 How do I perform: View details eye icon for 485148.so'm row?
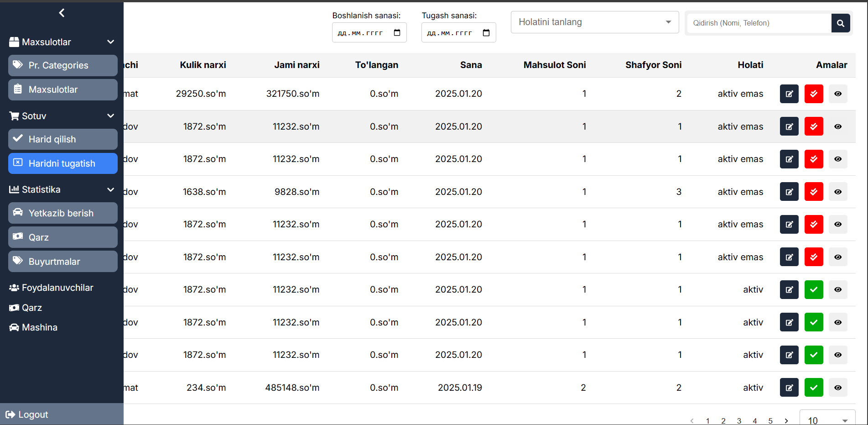(x=838, y=388)
